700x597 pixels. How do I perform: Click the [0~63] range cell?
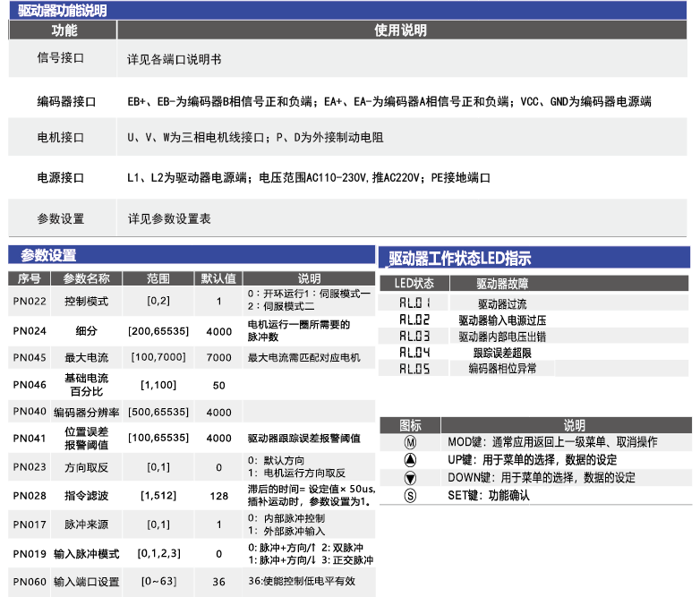tap(159, 582)
